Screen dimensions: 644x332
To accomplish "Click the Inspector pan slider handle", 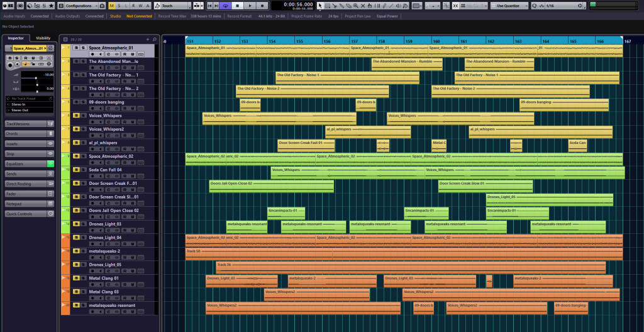I will click(x=37, y=85).
